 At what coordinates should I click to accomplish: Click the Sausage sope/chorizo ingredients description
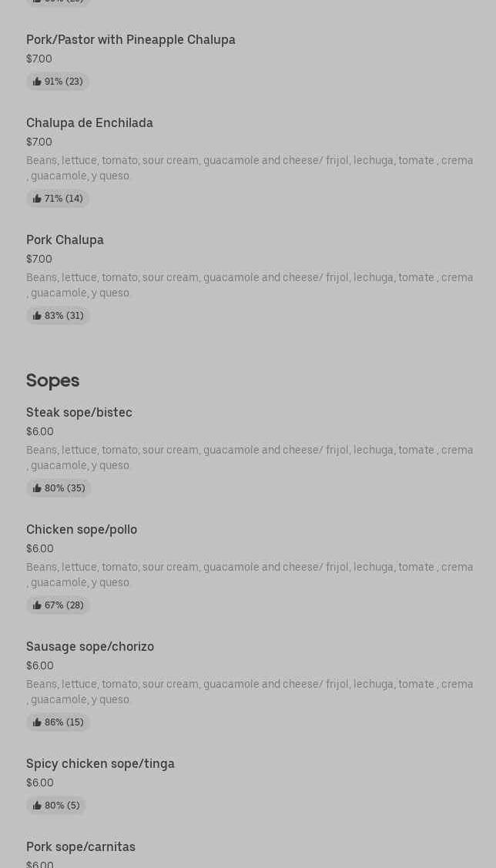250,692
